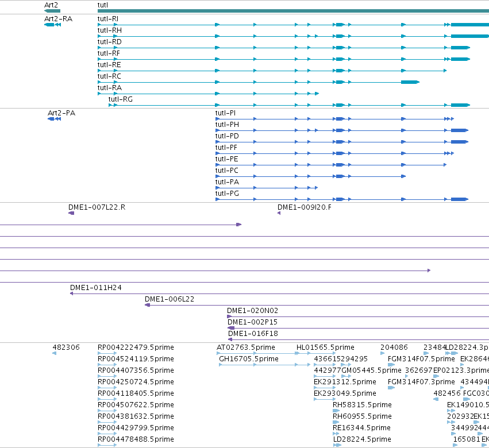Image resolution: width=489 pixels, height=448 pixels.
Task: Click EST HL01565.5prime
Action: coord(316,353)
